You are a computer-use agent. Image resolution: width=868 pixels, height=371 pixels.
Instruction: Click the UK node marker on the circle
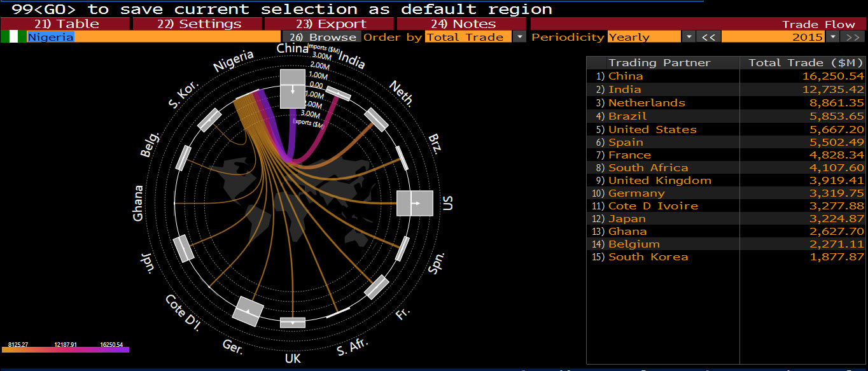coord(293,322)
